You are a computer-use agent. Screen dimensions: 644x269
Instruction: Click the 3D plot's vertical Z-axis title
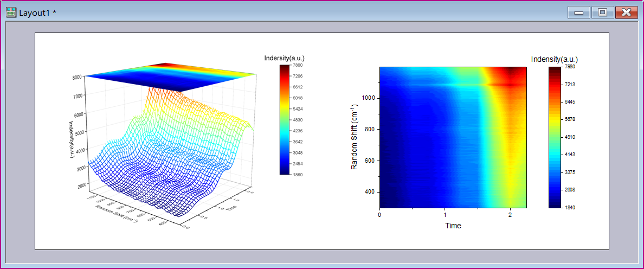[x=71, y=139]
